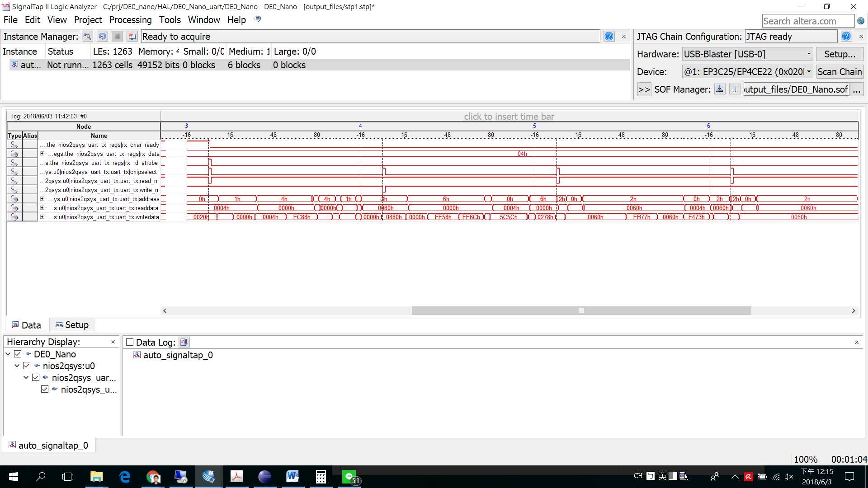Toggle nios2qsys_u... hierarchy checkbox
868x488 pixels.
click(45, 389)
